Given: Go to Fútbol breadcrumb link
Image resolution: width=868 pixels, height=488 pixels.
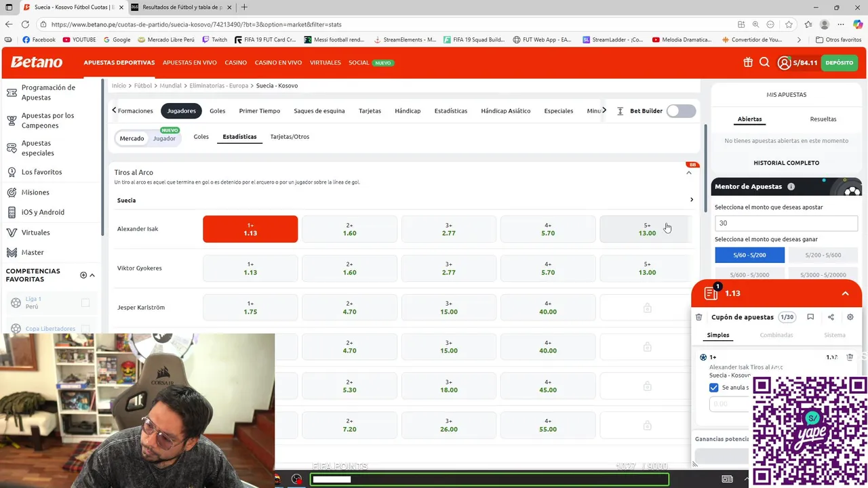Looking at the screenshot, I should [142, 86].
